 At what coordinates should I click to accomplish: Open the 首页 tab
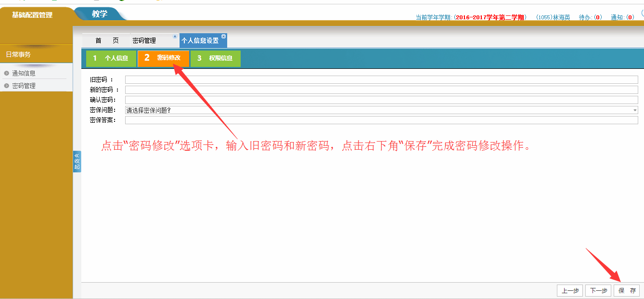pos(107,41)
